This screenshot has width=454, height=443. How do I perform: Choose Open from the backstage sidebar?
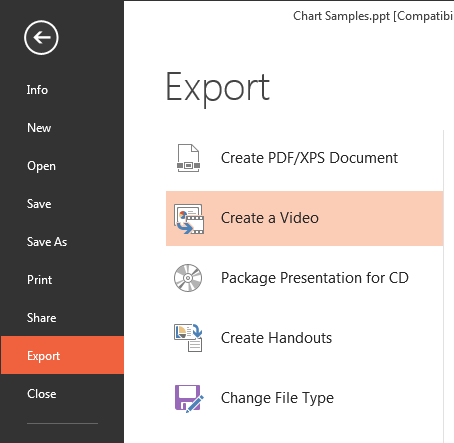pos(62,166)
